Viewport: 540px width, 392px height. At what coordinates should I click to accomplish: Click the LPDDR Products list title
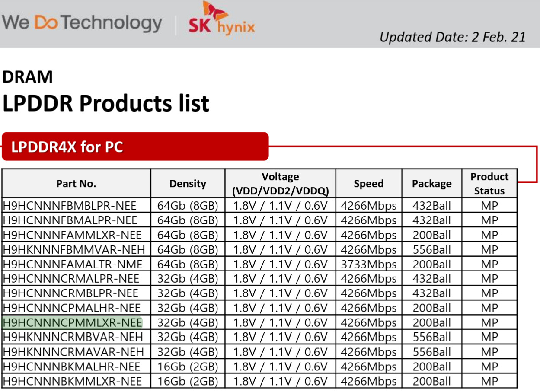coord(106,103)
